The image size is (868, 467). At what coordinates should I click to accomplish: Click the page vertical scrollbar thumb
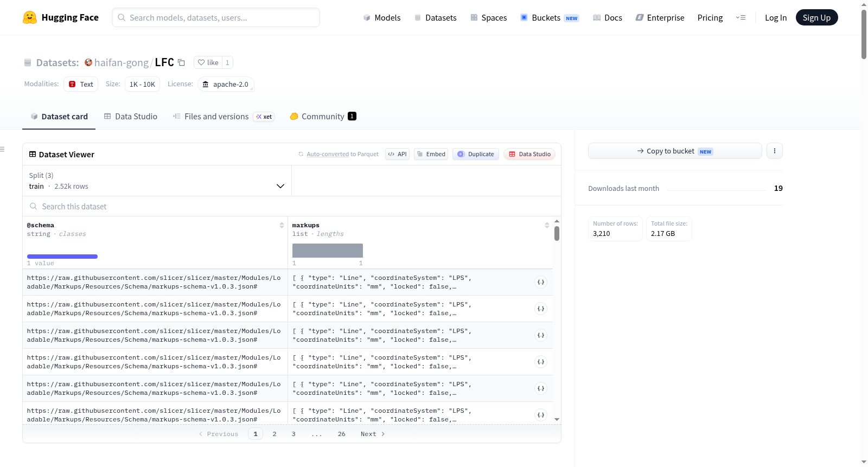(864, 34)
